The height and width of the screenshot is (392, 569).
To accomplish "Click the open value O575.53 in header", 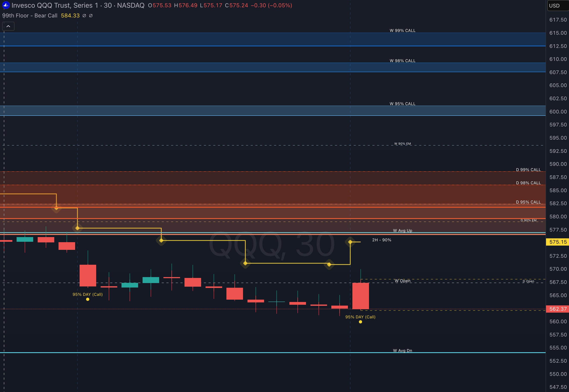I will [x=160, y=5].
